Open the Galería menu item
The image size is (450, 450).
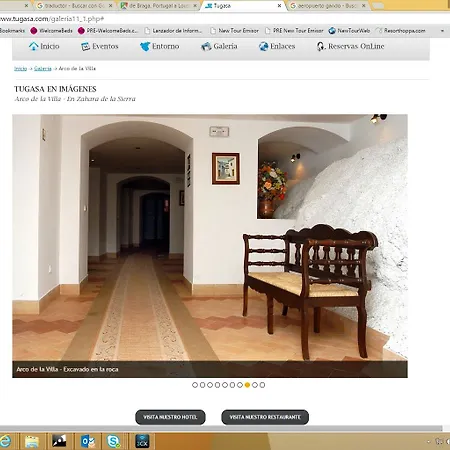[219, 46]
